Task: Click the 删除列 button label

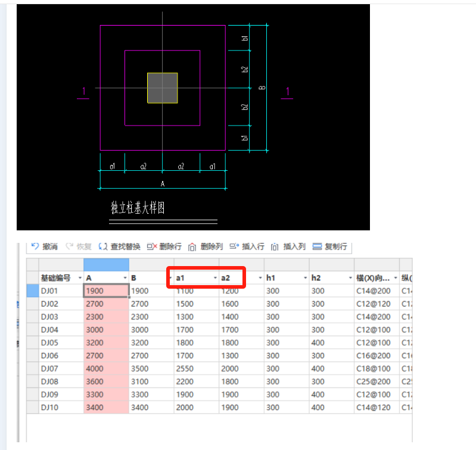Action: [x=211, y=246]
